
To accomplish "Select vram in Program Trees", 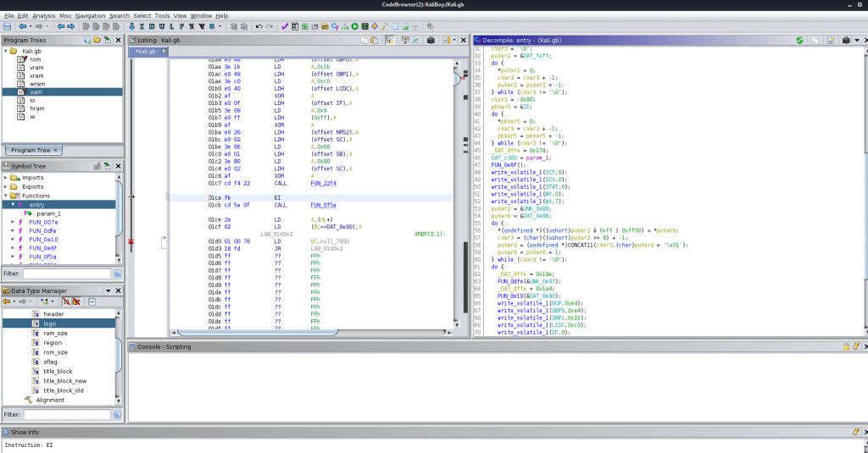I will [36, 68].
